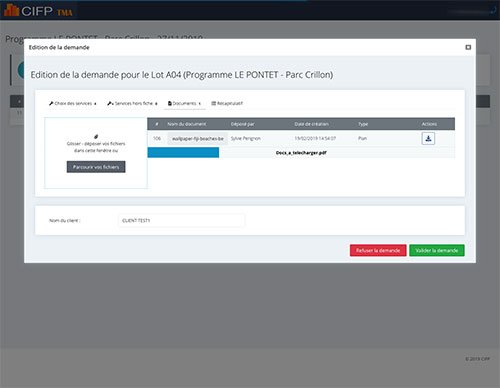Click Valider la demande button

437,250
